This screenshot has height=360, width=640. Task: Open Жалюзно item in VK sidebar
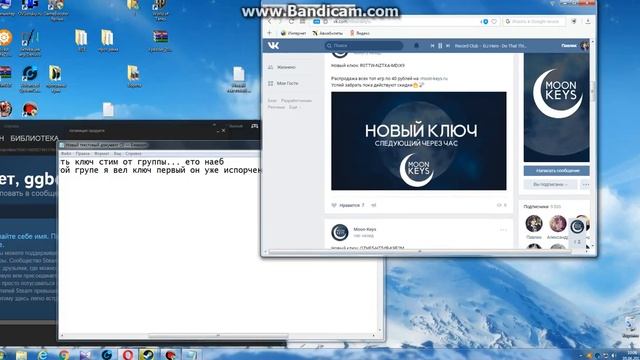282,67
